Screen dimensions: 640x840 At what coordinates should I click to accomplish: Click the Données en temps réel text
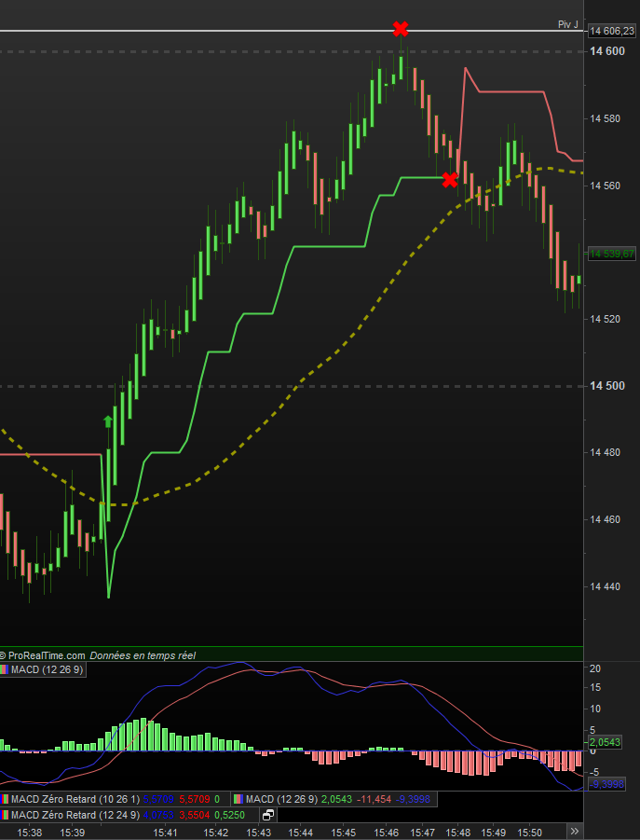pyautogui.click(x=143, y=655)
